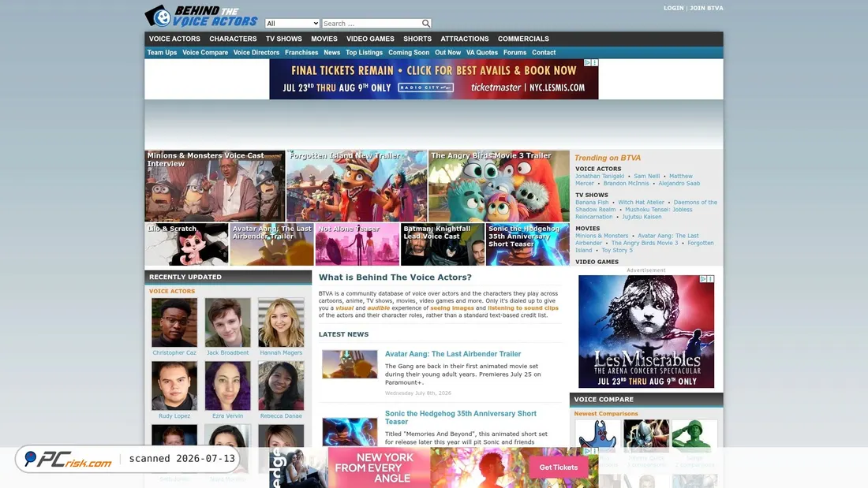Click trending movie Minions & Monsters
This screenshot has width=868, height=488.
602,236
